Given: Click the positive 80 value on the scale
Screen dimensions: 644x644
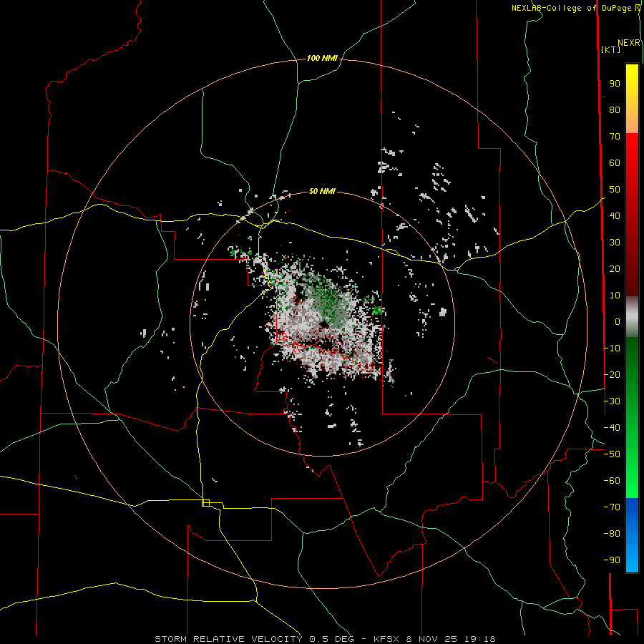Looking at the screenshot, I should tap(615, 110).
